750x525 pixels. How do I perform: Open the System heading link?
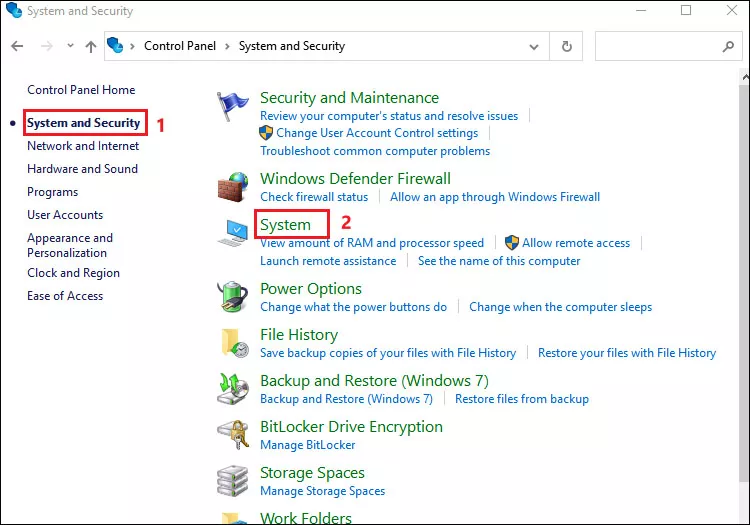coord(286,225)
